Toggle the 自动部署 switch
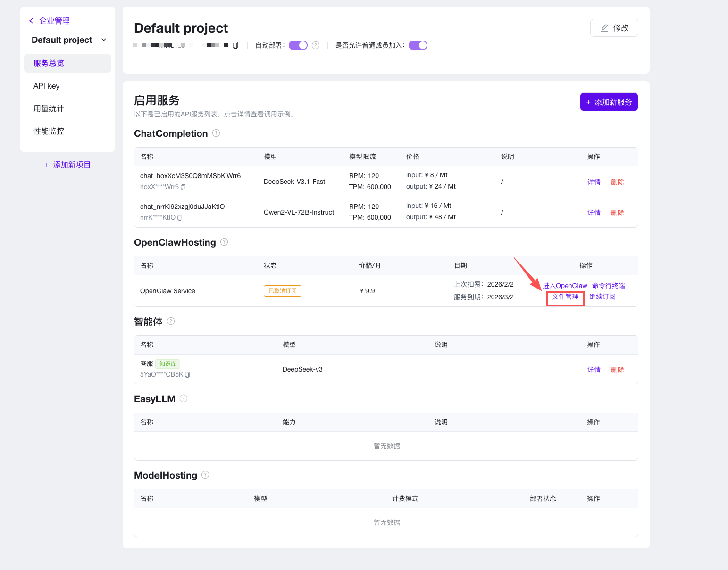728x570 pixels. click(x=298, y=45)
